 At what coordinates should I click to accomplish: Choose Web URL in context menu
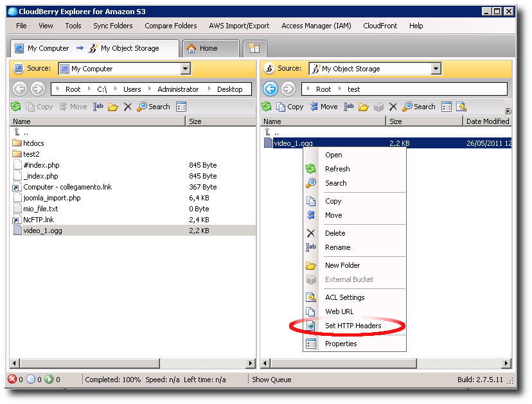click(x=355, y=312)
